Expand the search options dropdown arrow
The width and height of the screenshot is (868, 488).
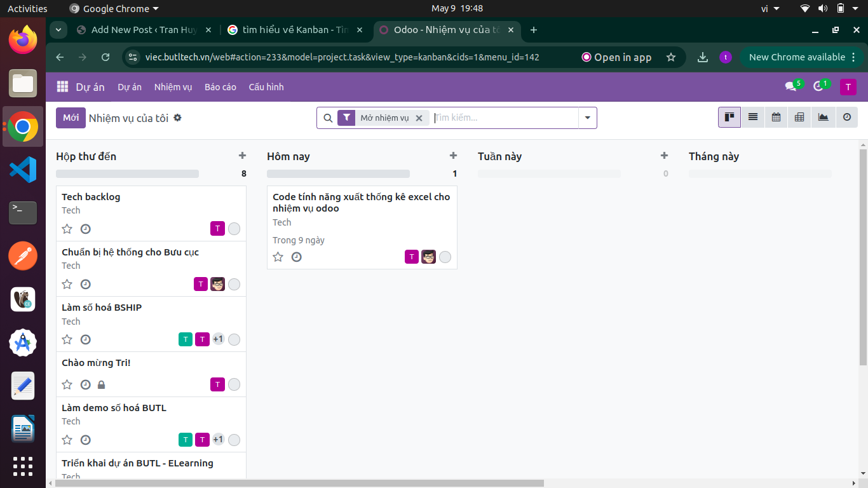pos(588,118)
